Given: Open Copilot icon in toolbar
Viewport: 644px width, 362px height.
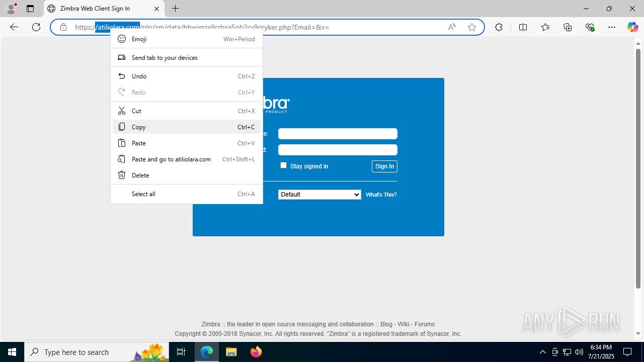Looking at the screenshot, I should coord(632,27).
